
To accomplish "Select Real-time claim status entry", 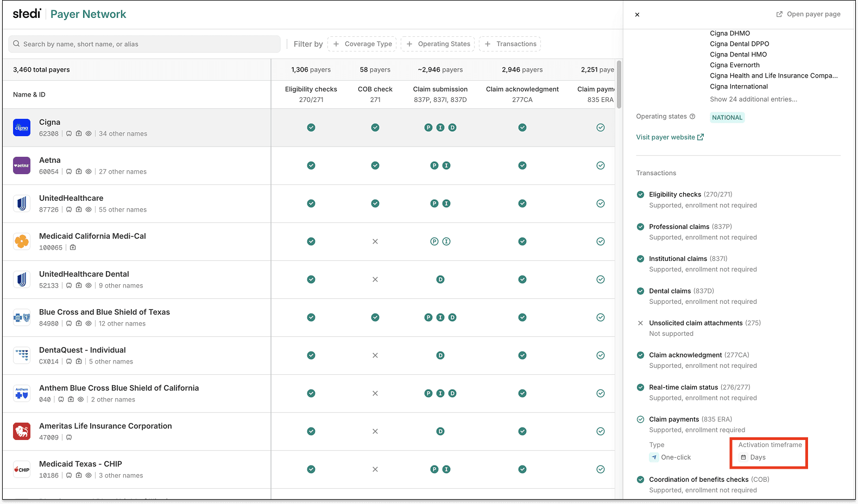I will 700,387.
